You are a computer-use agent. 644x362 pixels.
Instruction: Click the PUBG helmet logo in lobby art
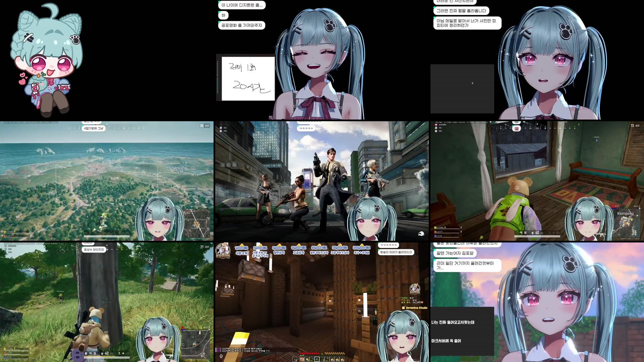421,233
